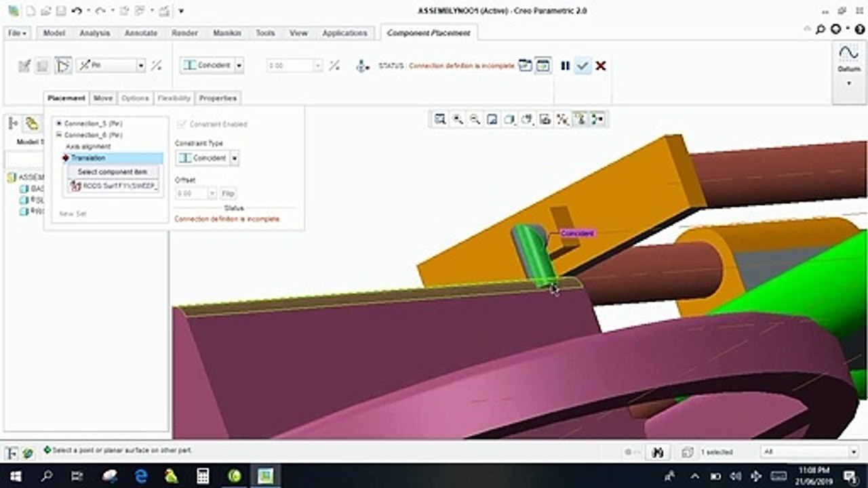This screenshot has height=488, width=868.
Task: Undo the last action
Action: point(76,11)
